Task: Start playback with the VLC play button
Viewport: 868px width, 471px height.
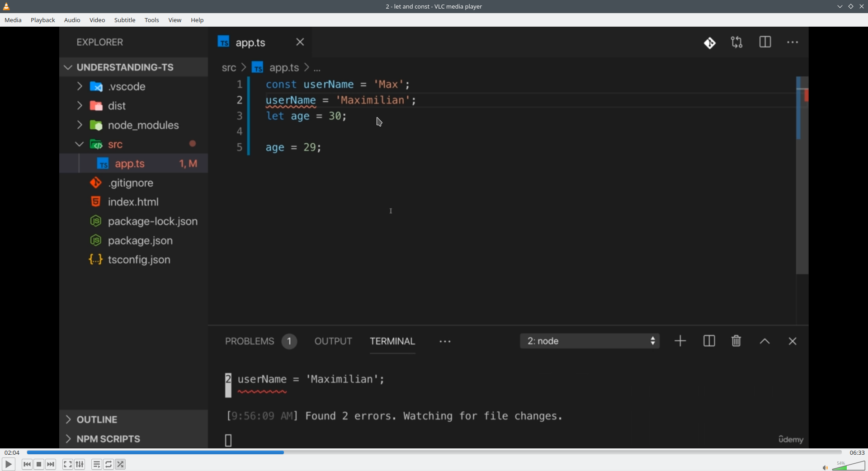Action: [8, 464]
